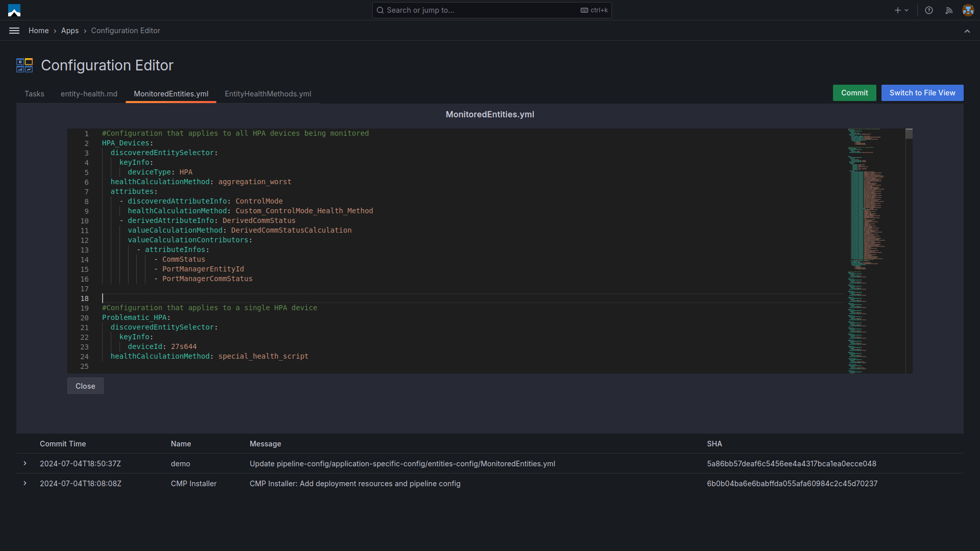
Task: Click ControlMode value on line 8
Action: pyautogui.click(x=259, y=202)
